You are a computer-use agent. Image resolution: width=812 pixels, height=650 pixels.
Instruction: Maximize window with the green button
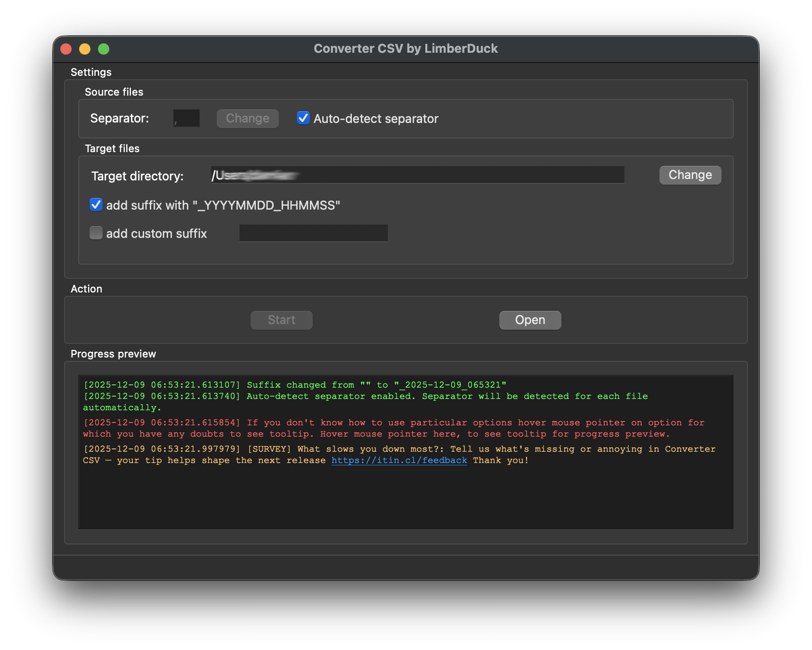[104, 49]
